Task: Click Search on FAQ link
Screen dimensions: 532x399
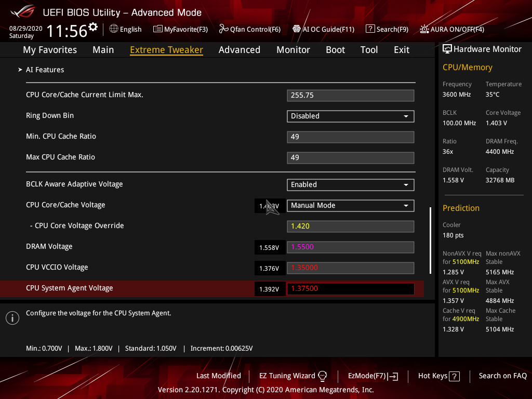Action: click(502, 376)
